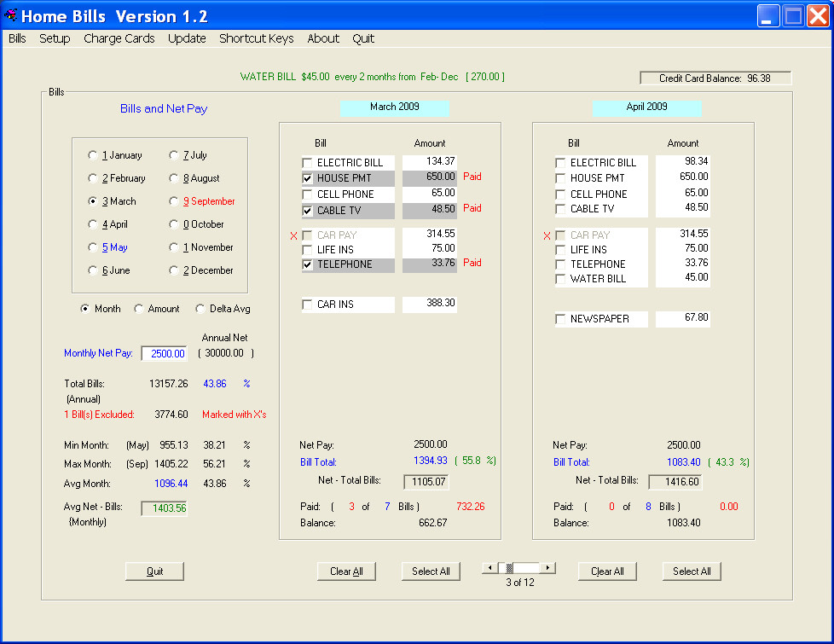Open the Shortcut Keys menu
Screen dimensions: 834x644
[x=256, y=38]
